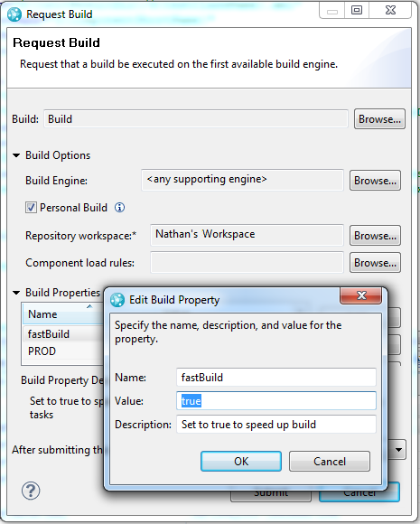
Task: Collapse the Build Options section
Action: pyautogui.click(x=16, y=155)
